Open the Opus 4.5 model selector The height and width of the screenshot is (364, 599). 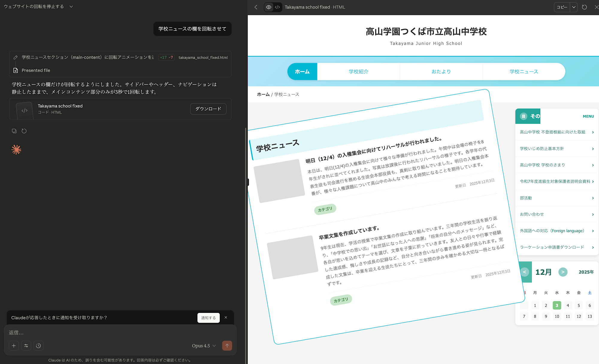[204, 346]
